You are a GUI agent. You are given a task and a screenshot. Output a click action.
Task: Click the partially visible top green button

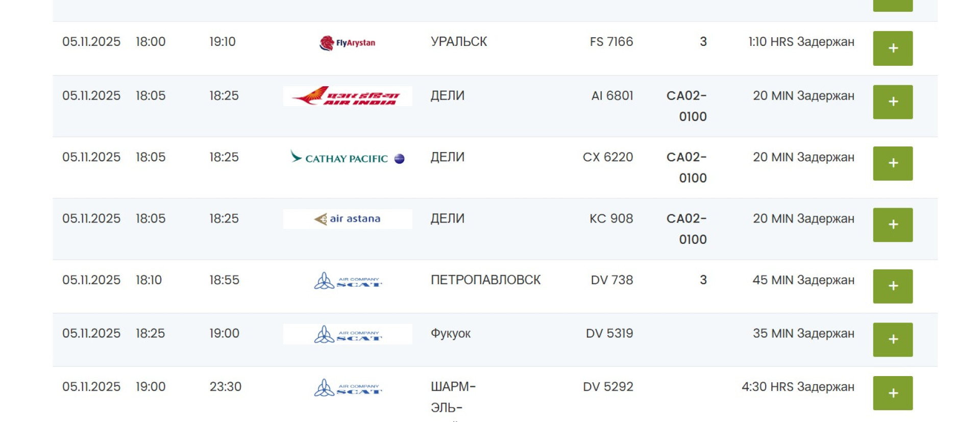(892, 5)
